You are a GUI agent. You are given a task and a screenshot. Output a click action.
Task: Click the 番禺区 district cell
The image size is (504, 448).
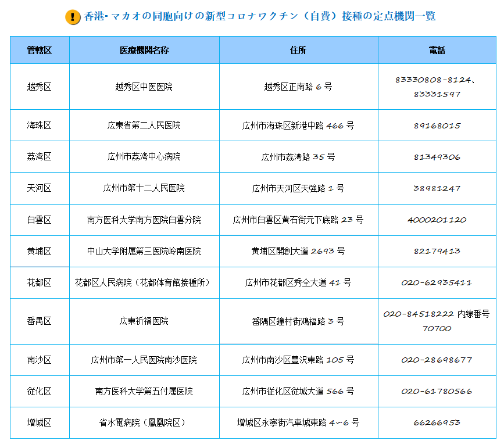(x=39, y=321)
